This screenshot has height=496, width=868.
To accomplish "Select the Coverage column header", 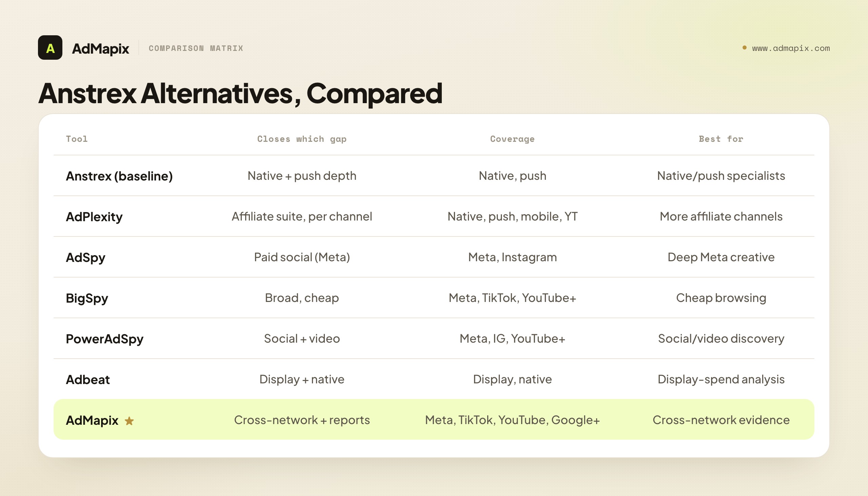I will [512, 139].
